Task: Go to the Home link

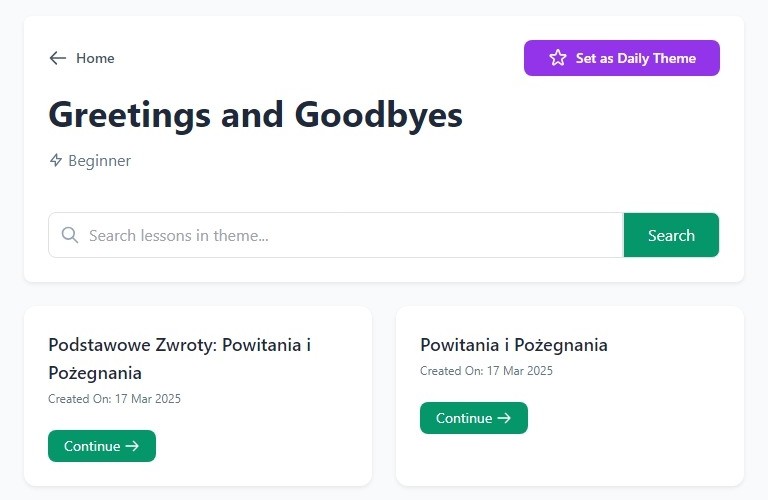Action: (95, 58)
